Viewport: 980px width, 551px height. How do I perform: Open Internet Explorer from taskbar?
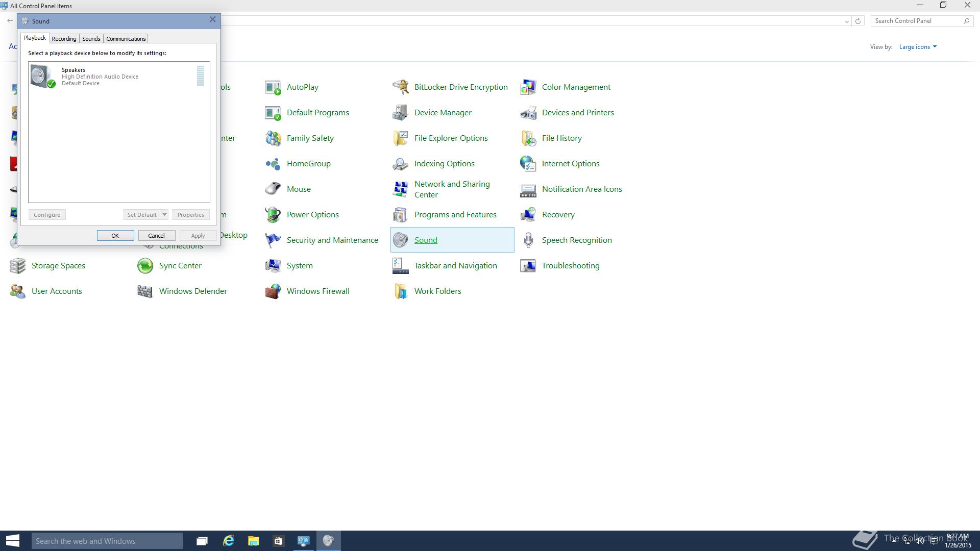(x=228, y=541)
